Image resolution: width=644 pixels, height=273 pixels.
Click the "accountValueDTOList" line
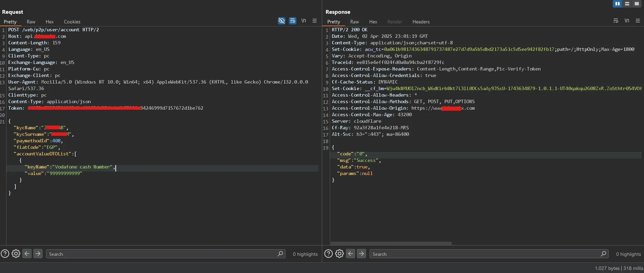(45, 154)
